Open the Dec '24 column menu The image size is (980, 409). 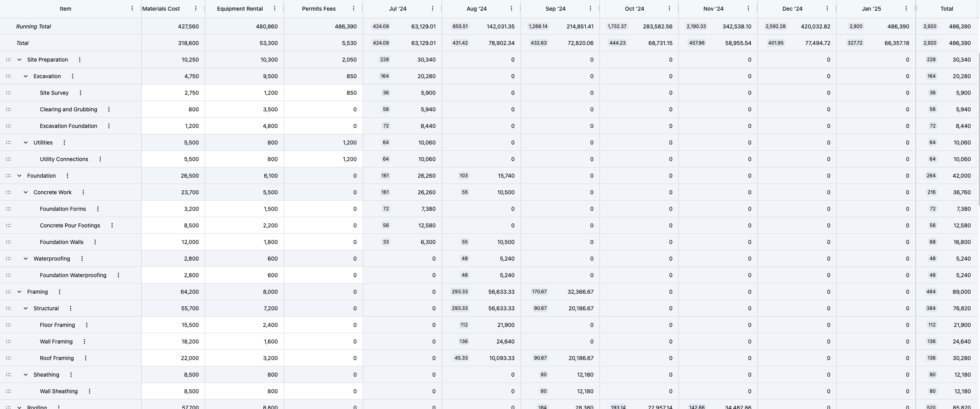point(827,8)
